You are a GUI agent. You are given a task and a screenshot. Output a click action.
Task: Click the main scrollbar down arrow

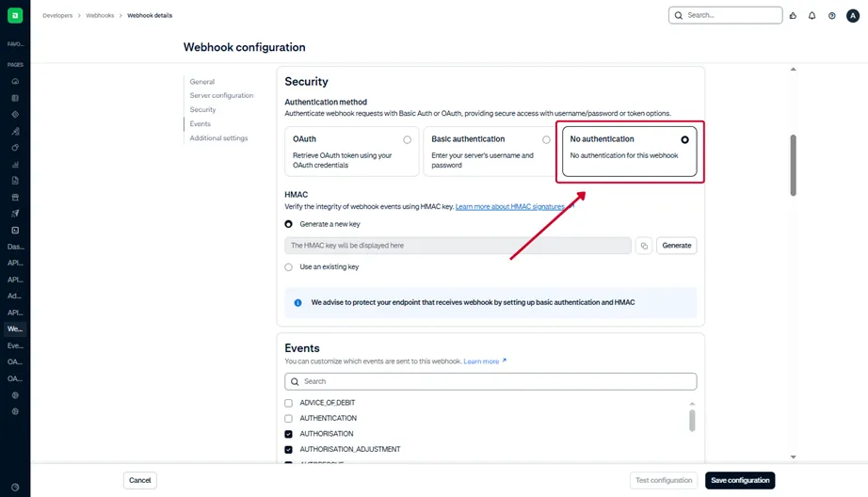(x=794, y=457)
